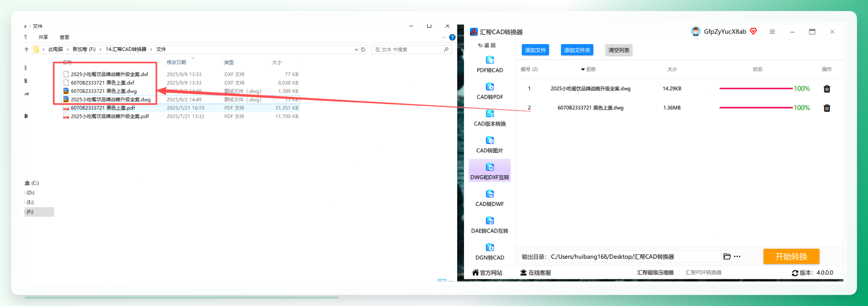Click the 添加文件 button

point(535,50)
